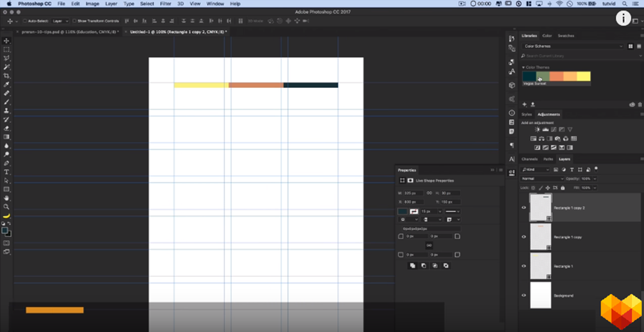Select the Eyedropper tool
This screenshot has height=332, width=644.
click(x=6, y=84)
